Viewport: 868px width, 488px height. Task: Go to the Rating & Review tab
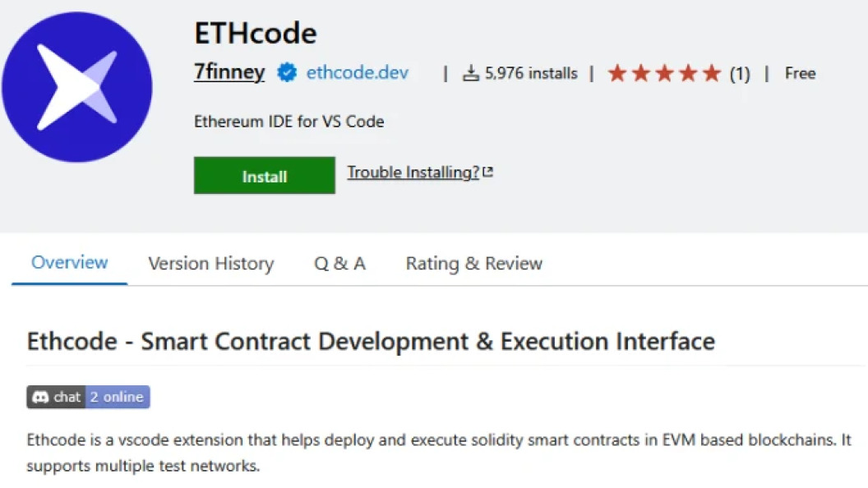click(x=473, y=264)
